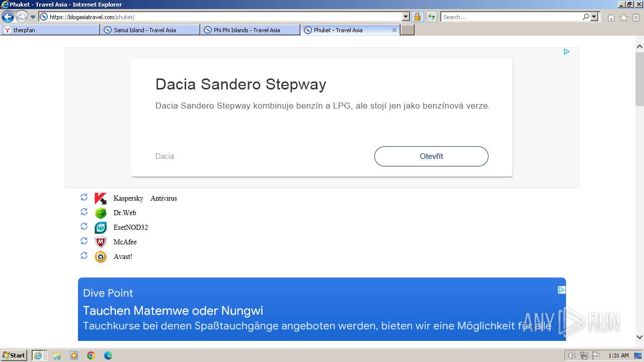This screenshot has width=644, height=362.
Task: Click the EsetNOD32 logo icon
Action: coord(101,228)
